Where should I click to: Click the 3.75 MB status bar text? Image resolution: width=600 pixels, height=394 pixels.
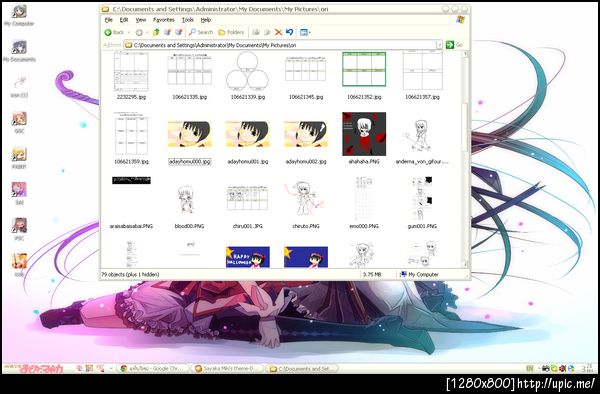[x=372, y=274]
